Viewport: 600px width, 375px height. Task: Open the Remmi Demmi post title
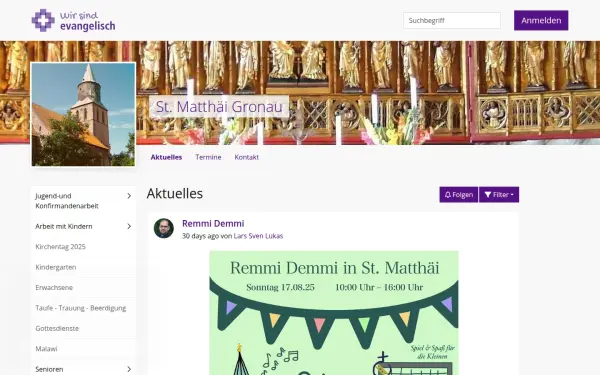[213, 223]
